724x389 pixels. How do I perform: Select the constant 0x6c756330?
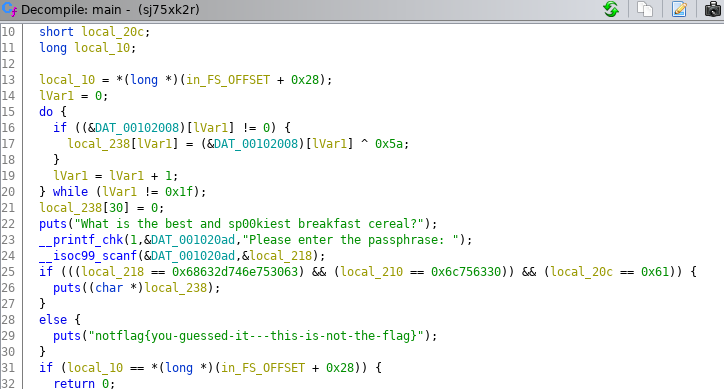(466, 272)
